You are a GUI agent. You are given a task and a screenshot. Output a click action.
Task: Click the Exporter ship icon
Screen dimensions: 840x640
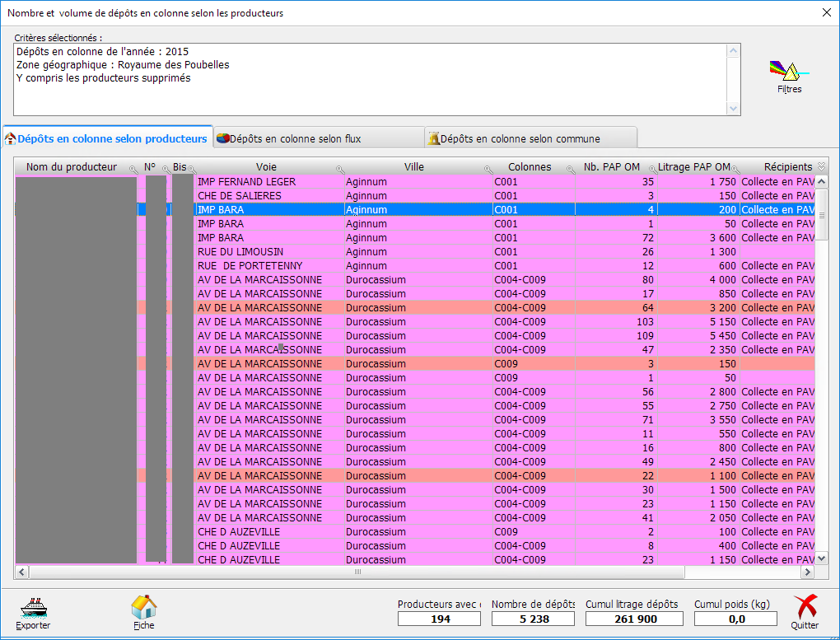coord(33,610)
